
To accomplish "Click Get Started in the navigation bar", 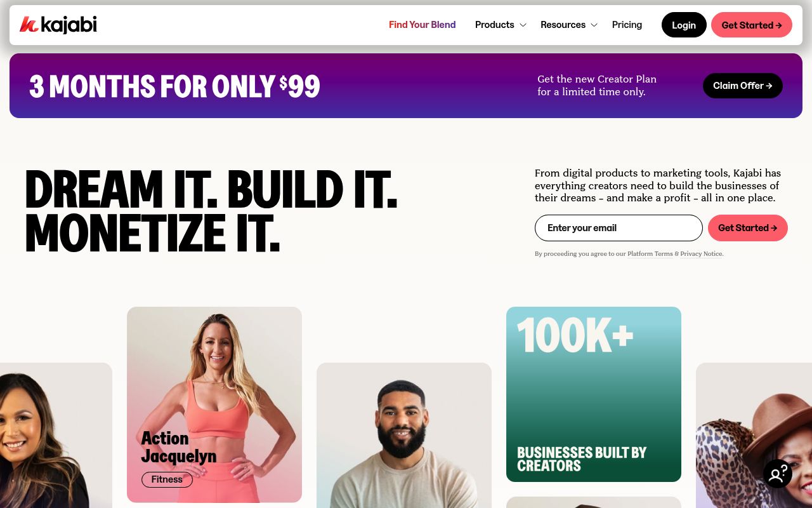I will (752, 25).
